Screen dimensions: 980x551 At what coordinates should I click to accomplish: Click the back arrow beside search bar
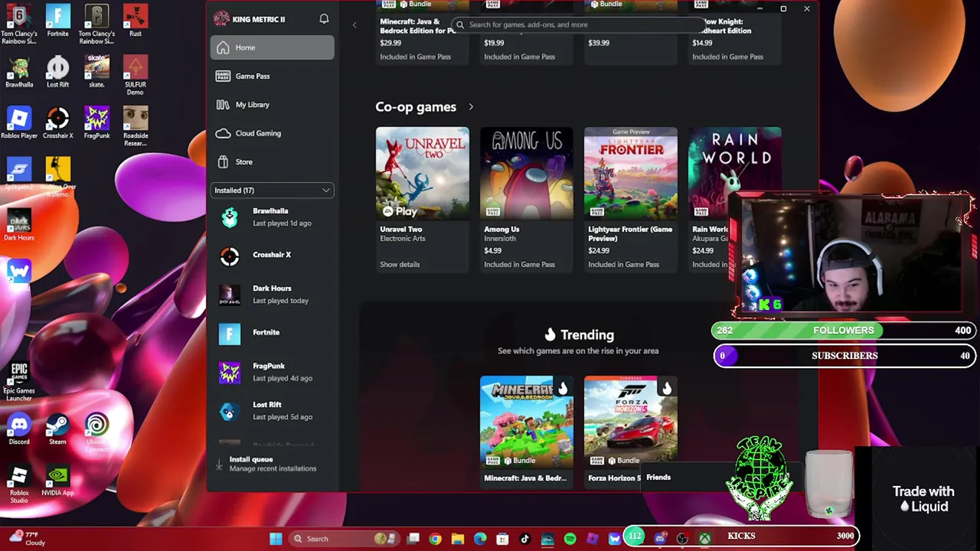354,25
